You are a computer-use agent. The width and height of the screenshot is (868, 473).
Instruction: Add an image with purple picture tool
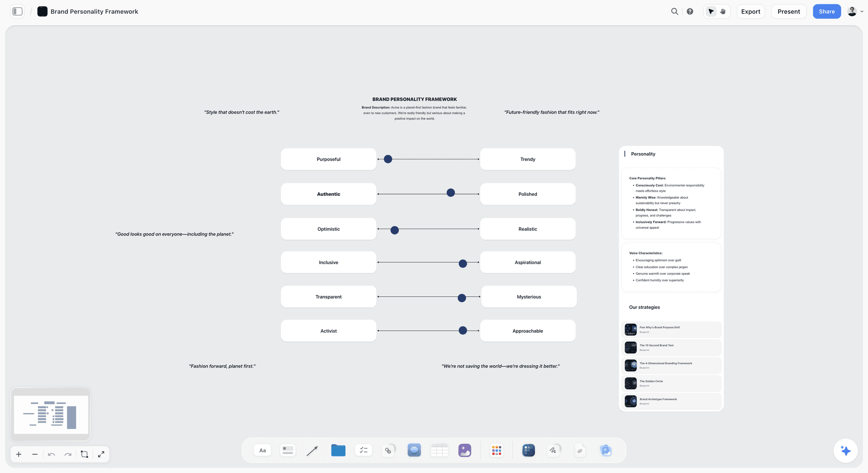tap(465, 450)
